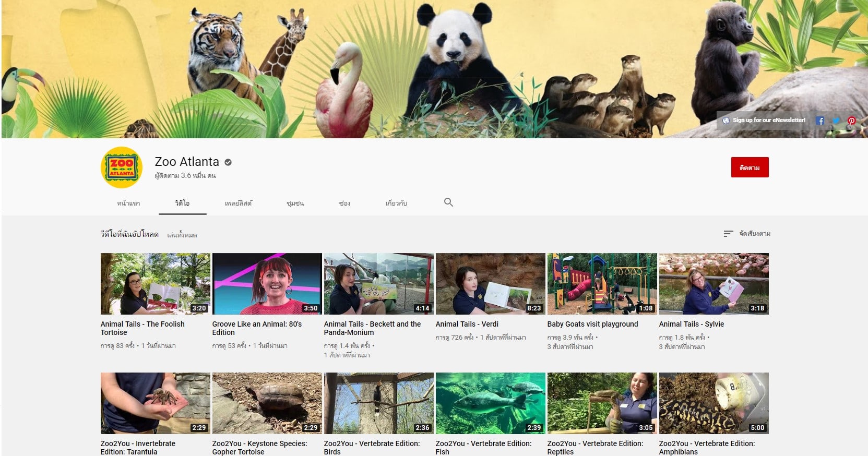This screenshot has width=868, height=456.
Task: Open the Vertebrate Edition: Birds thumbnail
Action: [379, 403]
